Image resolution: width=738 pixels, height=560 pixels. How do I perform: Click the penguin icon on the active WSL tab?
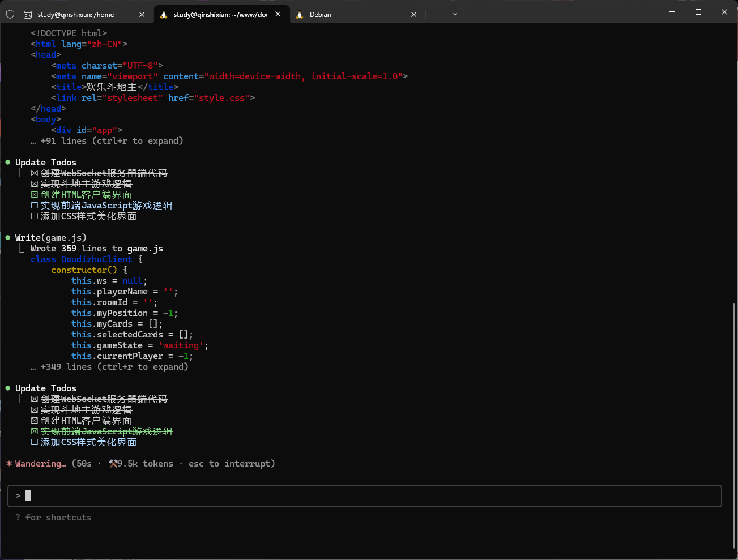pyautogui.click(x=164, y=14)
